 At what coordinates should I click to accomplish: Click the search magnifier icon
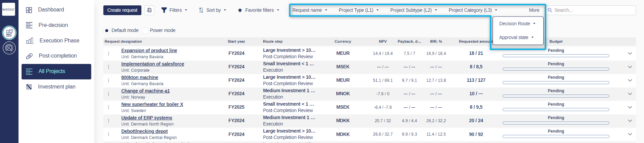[x=550, y=10]
